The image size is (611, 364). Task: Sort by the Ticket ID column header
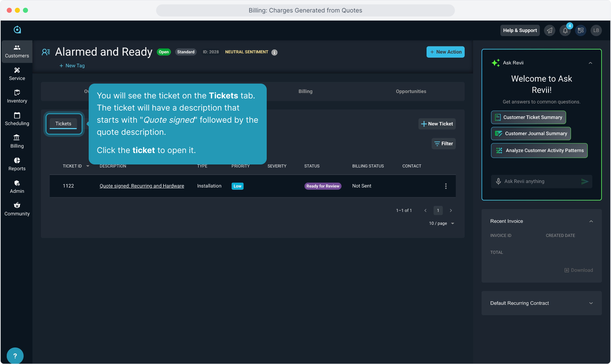click(72, 166)
